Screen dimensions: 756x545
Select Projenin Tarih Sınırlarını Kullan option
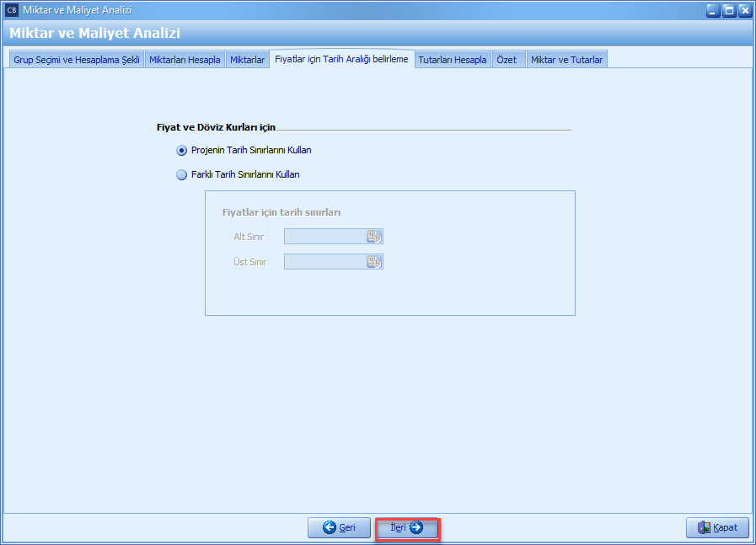coord(182,151)
